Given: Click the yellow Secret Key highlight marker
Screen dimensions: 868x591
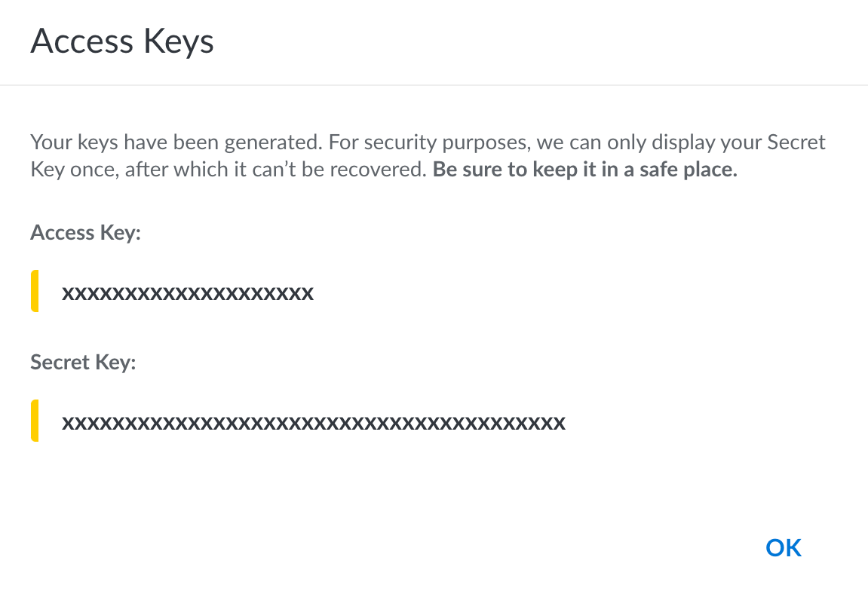Looking at the screenshot, I should [x=34, y=421].
